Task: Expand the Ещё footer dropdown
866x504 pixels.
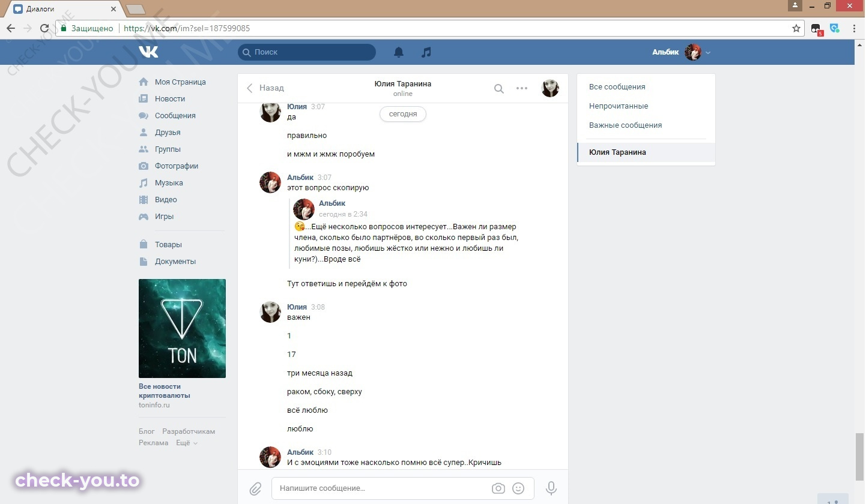Action: pos(186,443)
